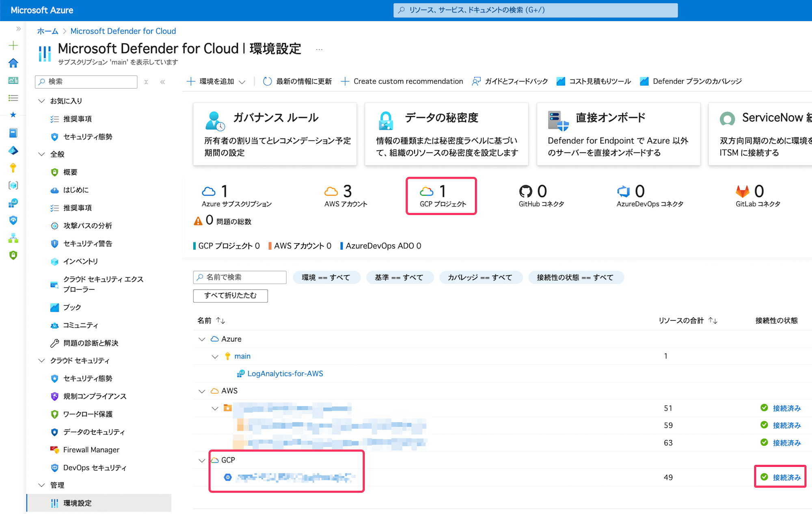Click search box in top bar
812x514 pixels.
point(536,10)
